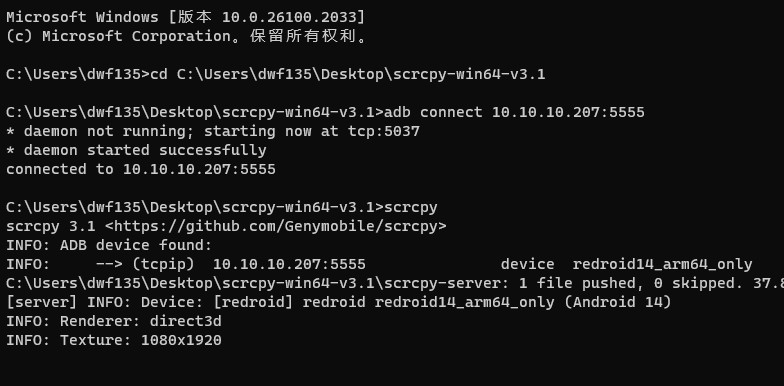The width and height of the screenshot is (784, 386).
Task: Click the blank terminal area below the output
Action: tap(392, 368)
